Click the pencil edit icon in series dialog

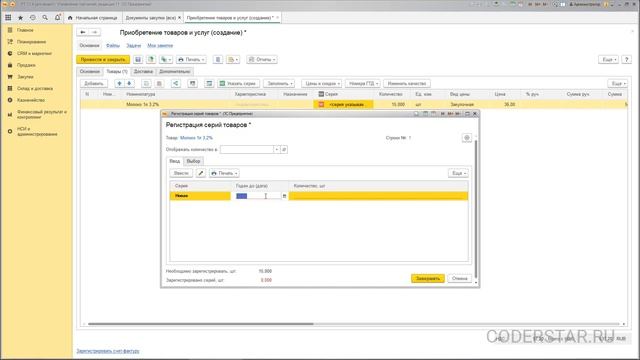click(x=201, y=173)
